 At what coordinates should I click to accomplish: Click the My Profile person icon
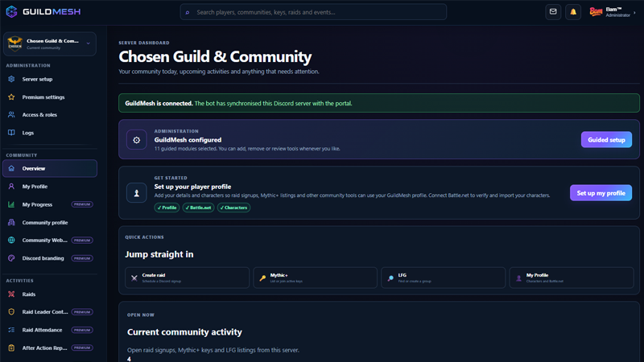tap(11, 187)
